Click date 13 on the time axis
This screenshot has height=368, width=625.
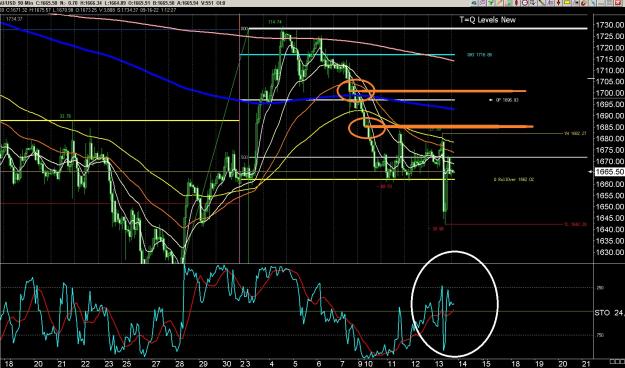pyautogui.click(x=439, y=364)
